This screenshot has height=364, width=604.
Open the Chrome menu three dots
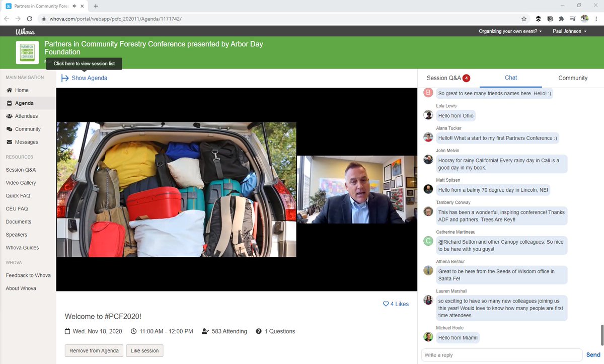596,19
